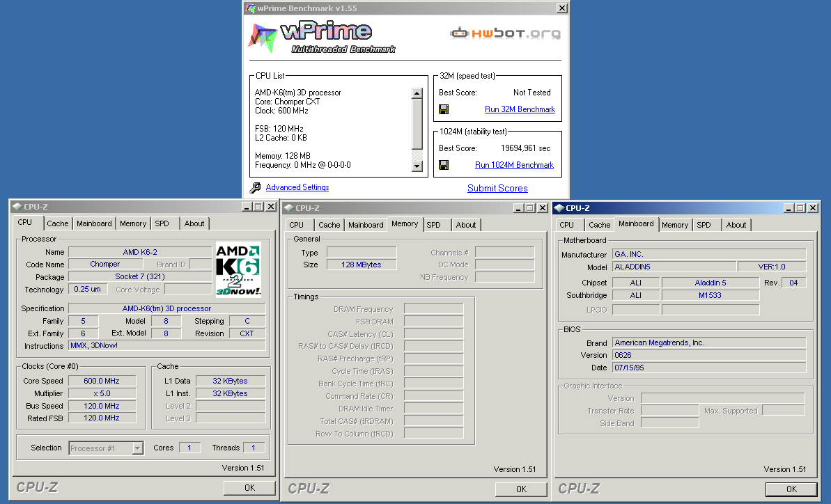Click the CPU-Z icon in left window title bar

(17, 207)
